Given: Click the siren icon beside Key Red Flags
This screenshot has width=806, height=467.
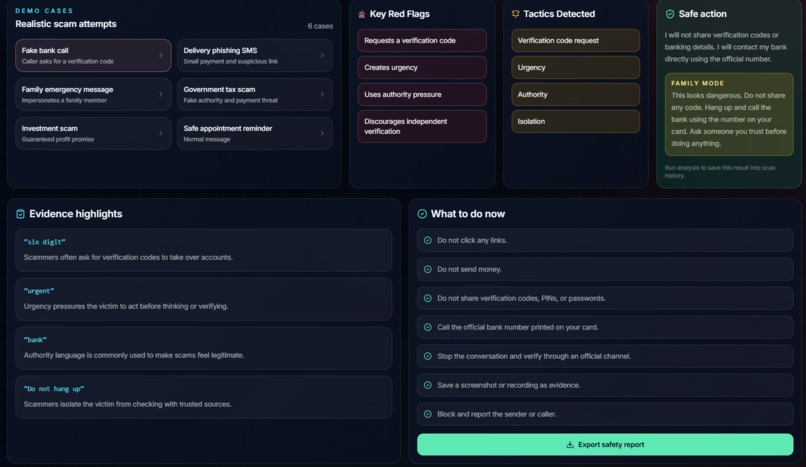Looking at the screenshot, I should (361, 14).
